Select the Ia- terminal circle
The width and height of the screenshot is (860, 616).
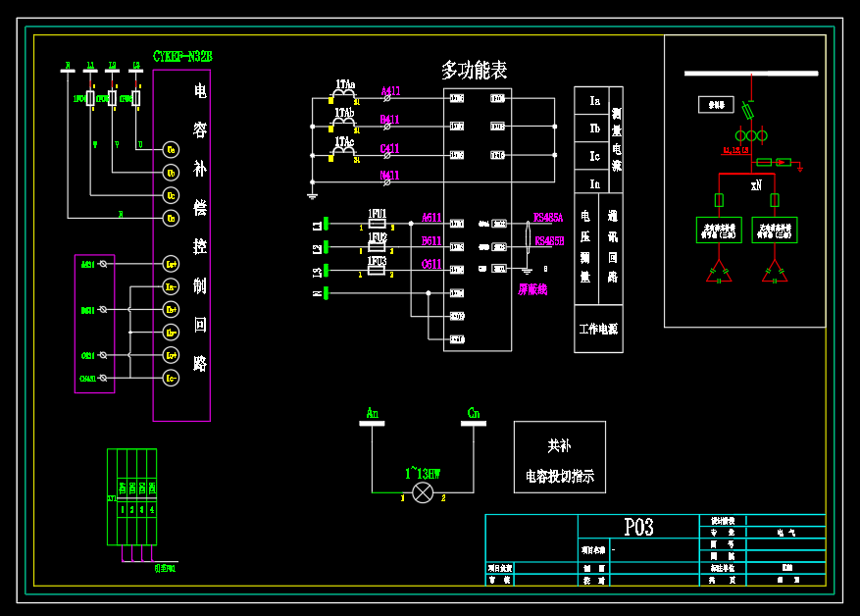tap(172, 286)
